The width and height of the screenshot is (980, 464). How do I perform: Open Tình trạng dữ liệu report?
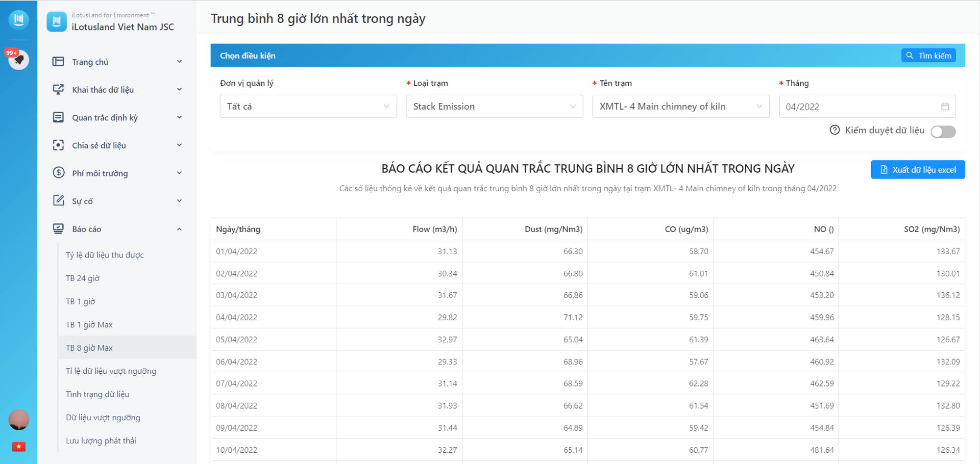pos(98,394)
